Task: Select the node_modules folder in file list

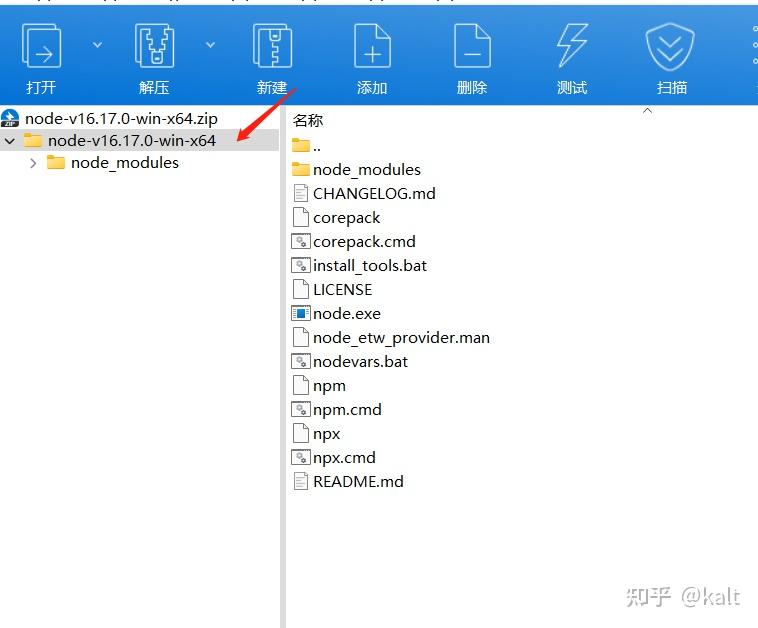Action: point(366,170)
